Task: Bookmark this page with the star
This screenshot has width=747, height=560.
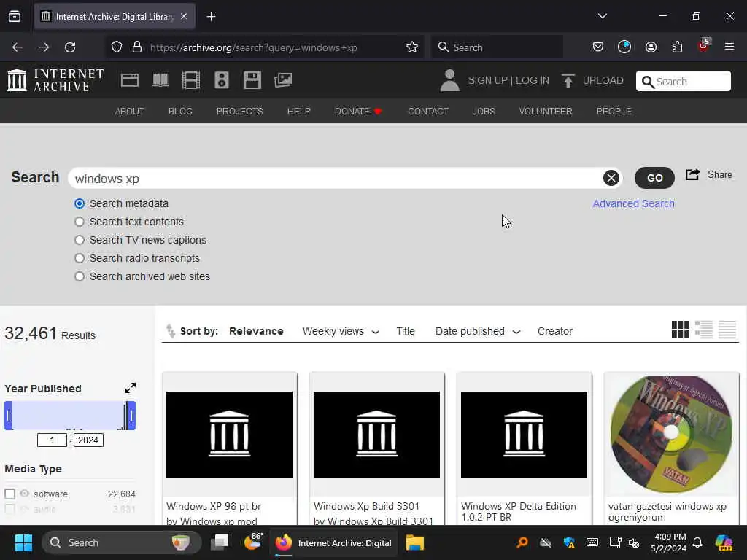Action: coord(412,47)
